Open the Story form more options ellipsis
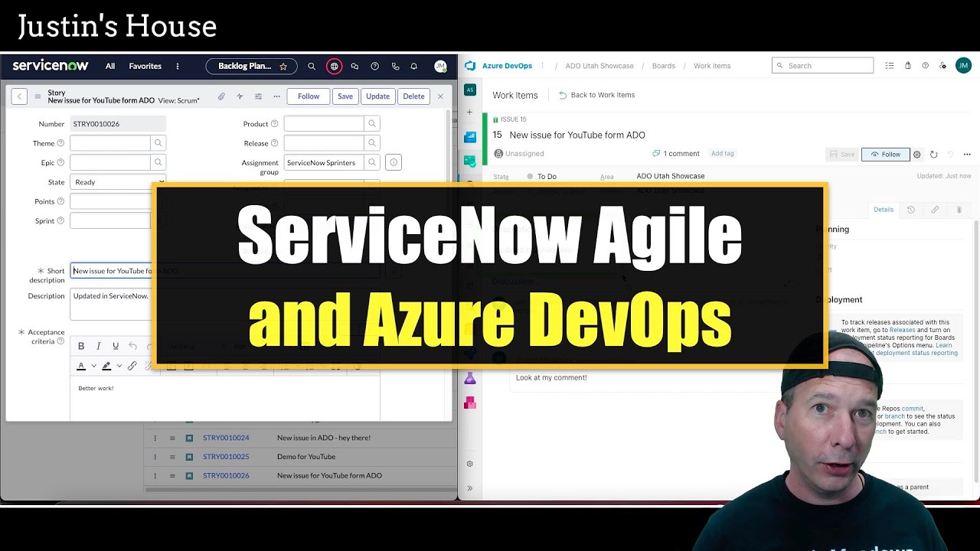Image resolution: width=980 pixels, height=551 pixels. click(276, 96)
